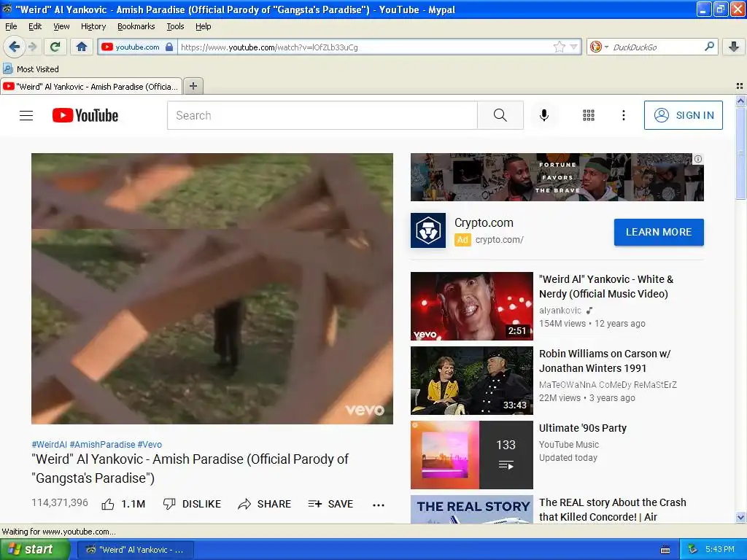747x560 pixels.
Task: Click the #Vevo hashtag link
Action: [150, 444]
